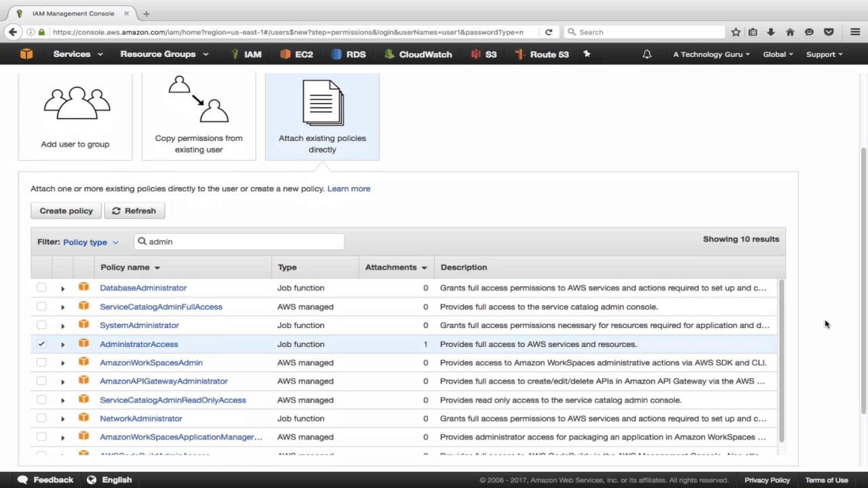Open the NetworkAdministrator policy link
Screen dimensions: 868x488
pyautogui.click(x=141, y=418)
